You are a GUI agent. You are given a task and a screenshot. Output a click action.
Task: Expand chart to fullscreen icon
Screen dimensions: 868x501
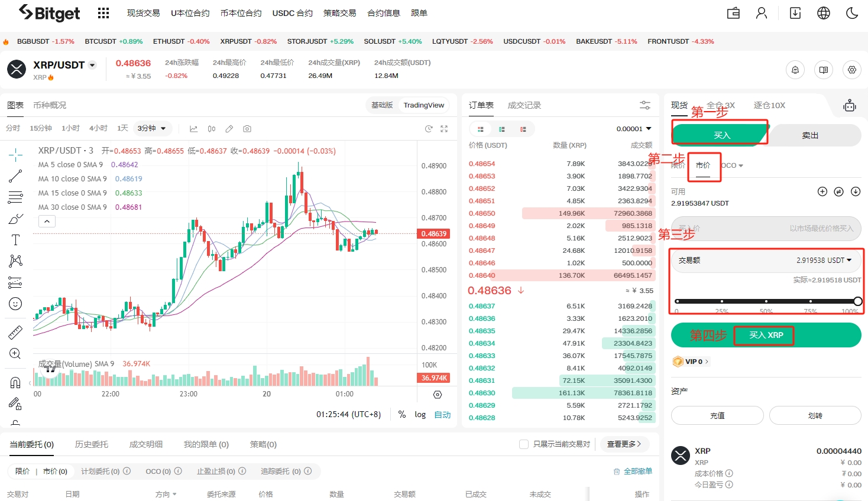[444, 129]
